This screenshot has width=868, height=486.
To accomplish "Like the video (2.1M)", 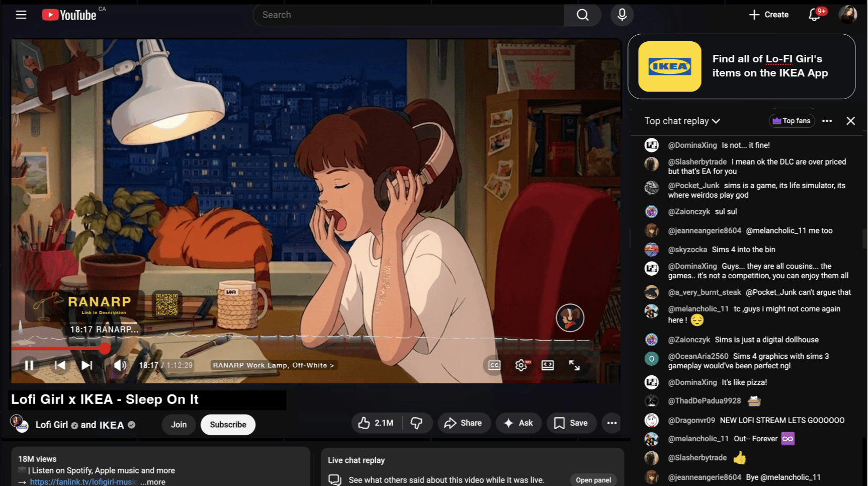I will coord(376,423).
